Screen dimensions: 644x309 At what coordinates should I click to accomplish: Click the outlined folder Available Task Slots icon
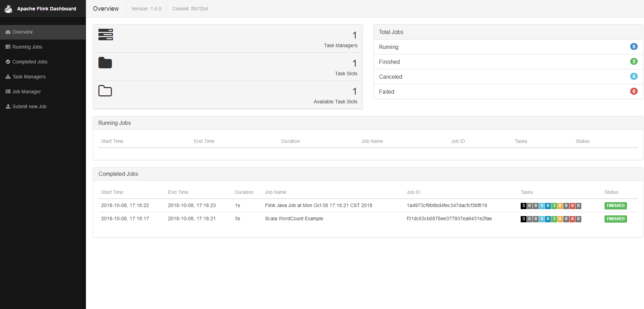105,91
